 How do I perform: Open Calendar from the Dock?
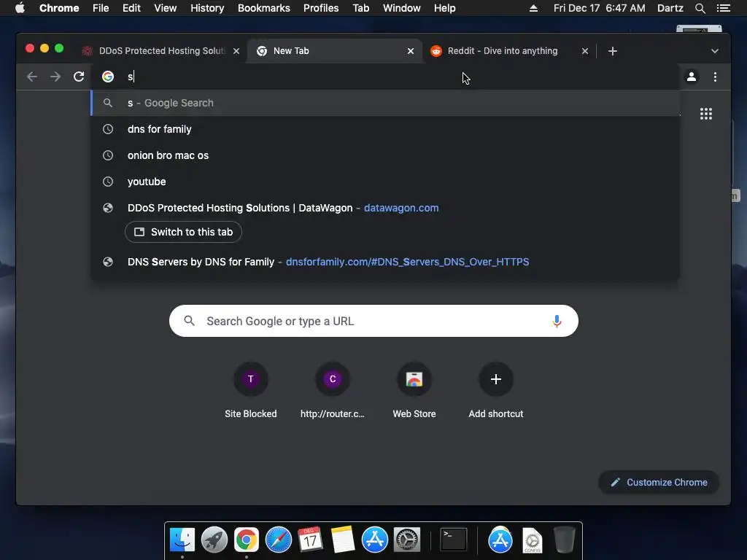click(310, 540)
